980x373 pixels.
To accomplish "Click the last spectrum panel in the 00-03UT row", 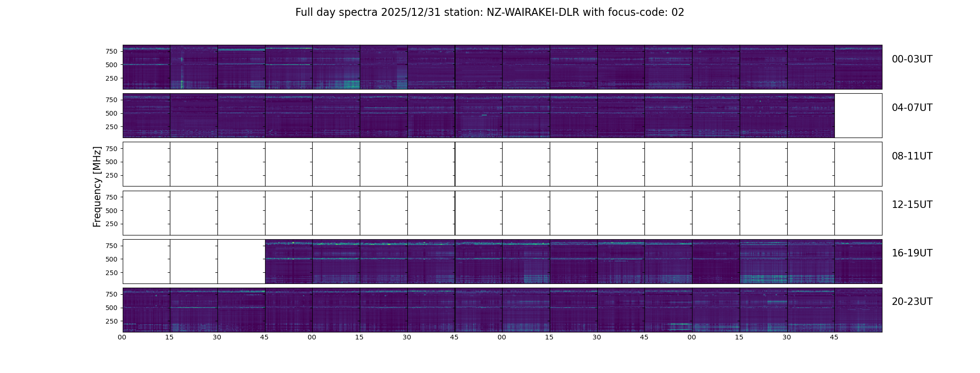I will tap(858, 67).
